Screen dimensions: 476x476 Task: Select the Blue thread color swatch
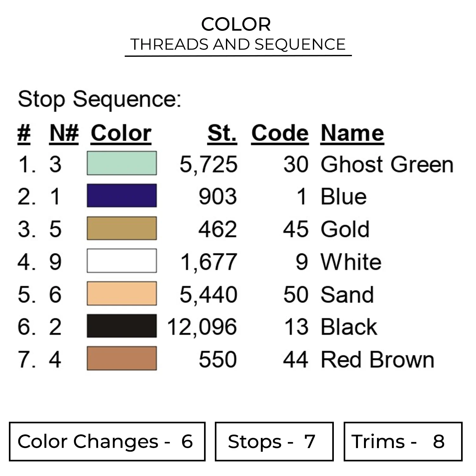point(122,195)
